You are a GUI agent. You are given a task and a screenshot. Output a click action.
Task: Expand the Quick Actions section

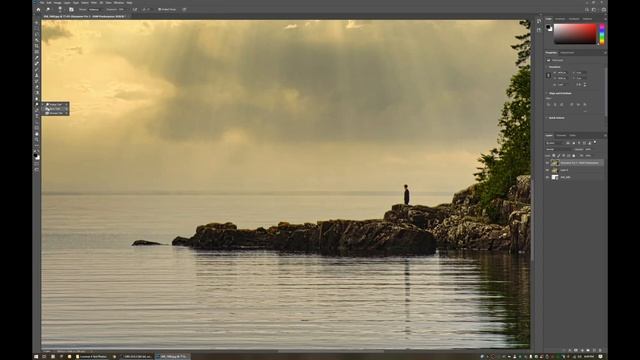coord(548,118)
